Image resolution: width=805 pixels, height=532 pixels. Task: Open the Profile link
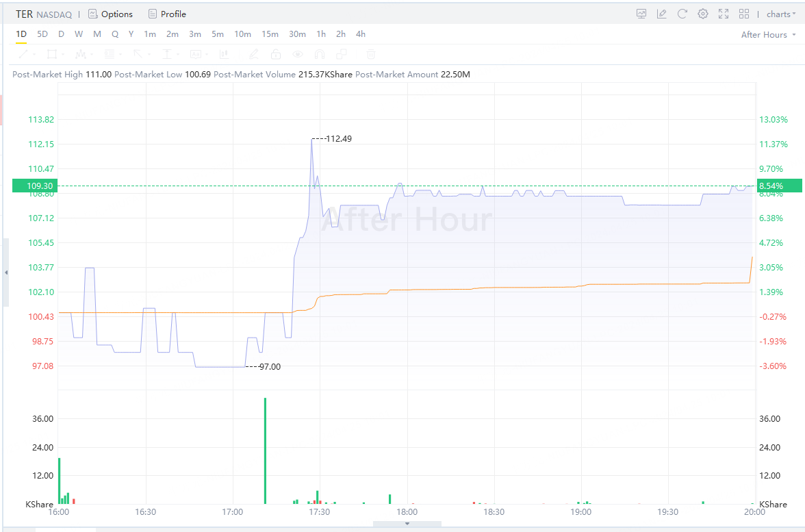174,14
